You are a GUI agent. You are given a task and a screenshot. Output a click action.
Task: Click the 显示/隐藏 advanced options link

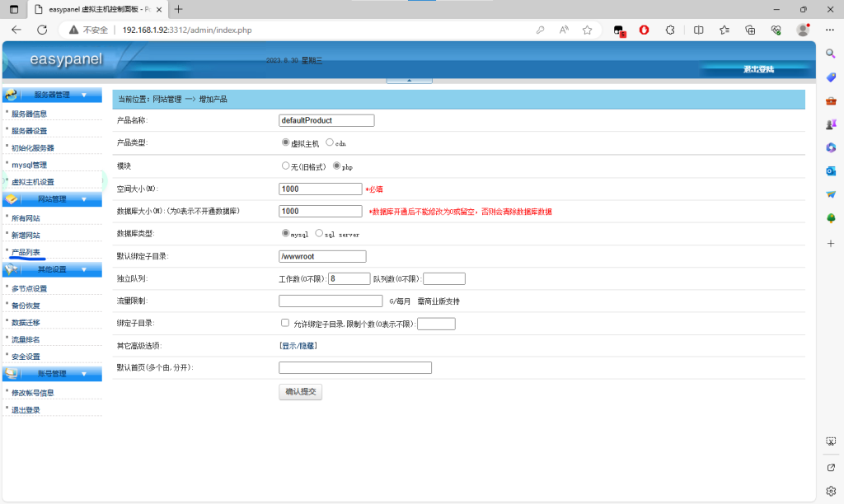[298, 346]
